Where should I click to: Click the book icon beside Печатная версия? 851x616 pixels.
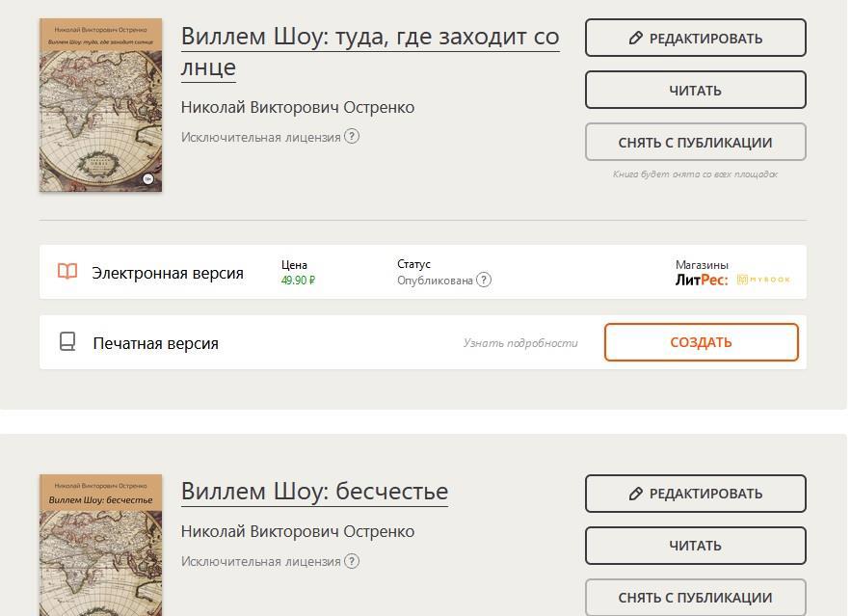click(67, 342)
